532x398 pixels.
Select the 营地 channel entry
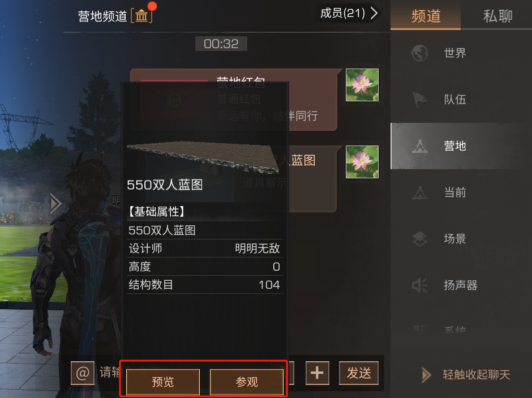pos(461,146)
